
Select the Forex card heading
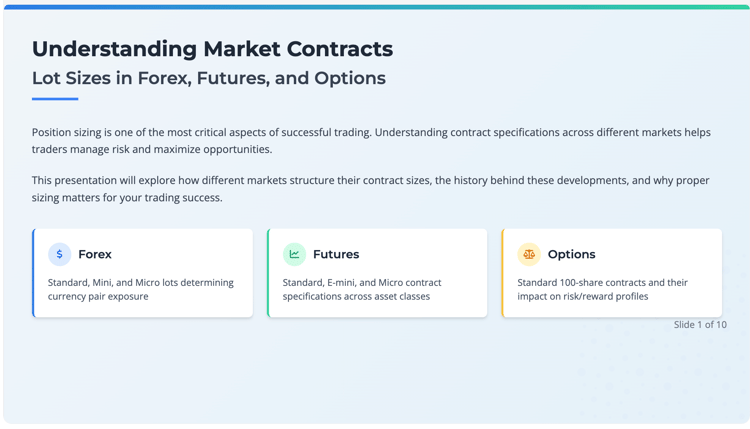coord(95,254)
